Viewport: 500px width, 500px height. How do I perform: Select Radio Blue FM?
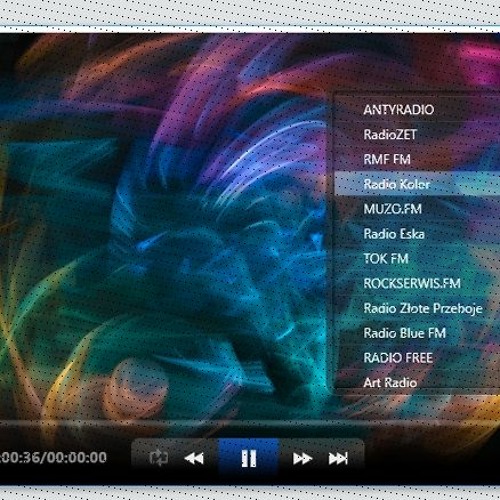pos(417,333)
